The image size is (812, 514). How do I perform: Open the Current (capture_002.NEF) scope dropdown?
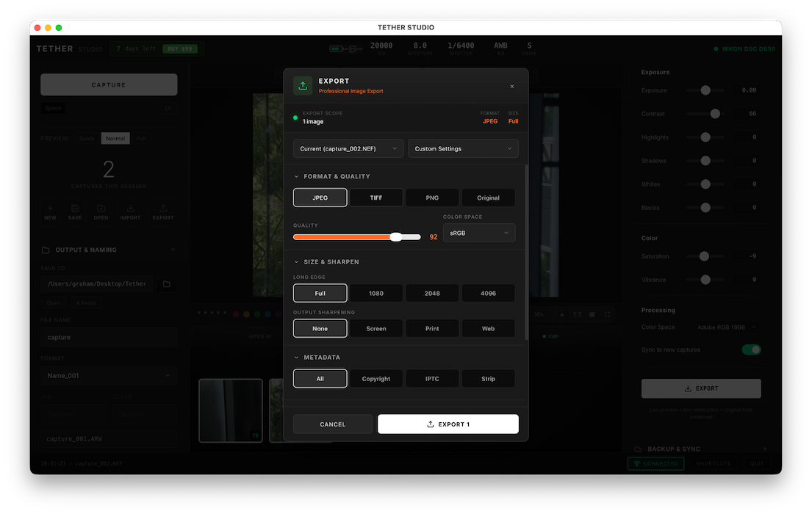click(348, 148)
